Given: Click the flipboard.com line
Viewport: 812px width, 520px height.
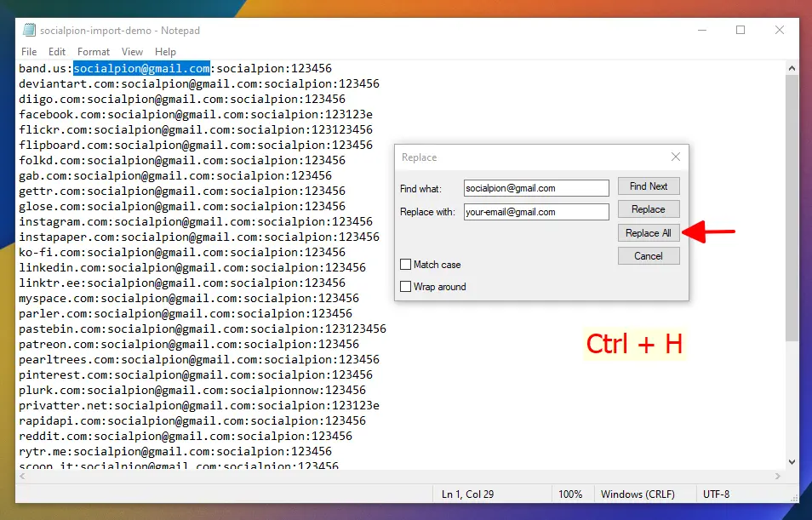Looking at the screenshot, I should (196, 145).
